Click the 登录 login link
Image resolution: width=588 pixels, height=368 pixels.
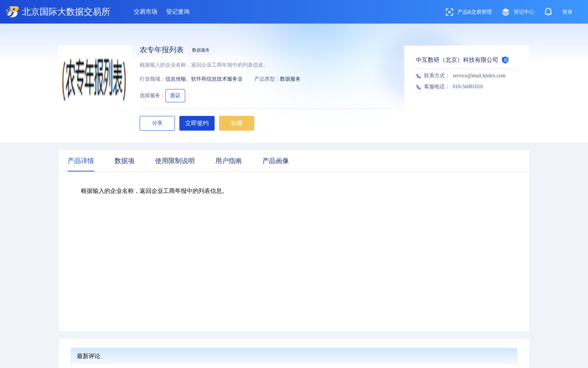coord(567,12)
